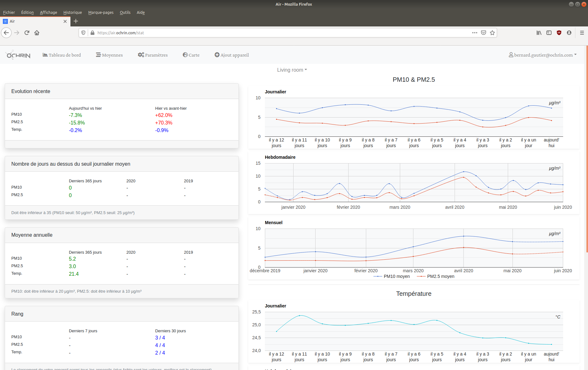Save the page to Pocket
Image resolution: width=588 pixels, height=370 pixels.
[x=484, y=33]
